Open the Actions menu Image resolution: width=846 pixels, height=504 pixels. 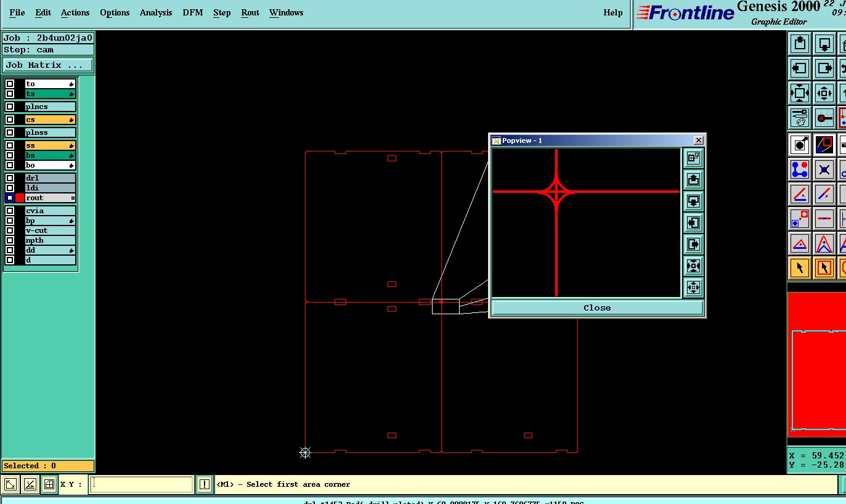point(75,12)
